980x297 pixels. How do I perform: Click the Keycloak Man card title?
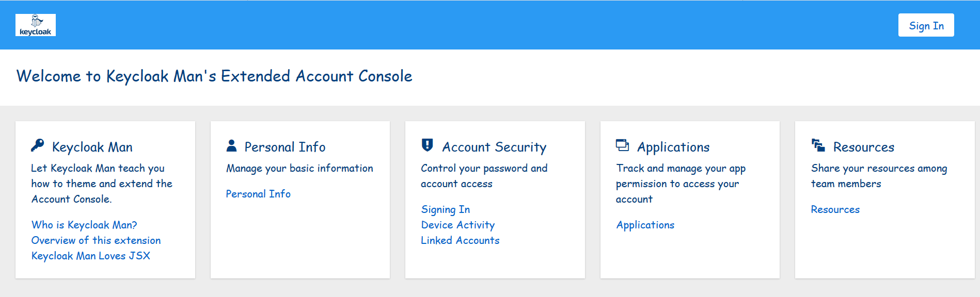92,147
